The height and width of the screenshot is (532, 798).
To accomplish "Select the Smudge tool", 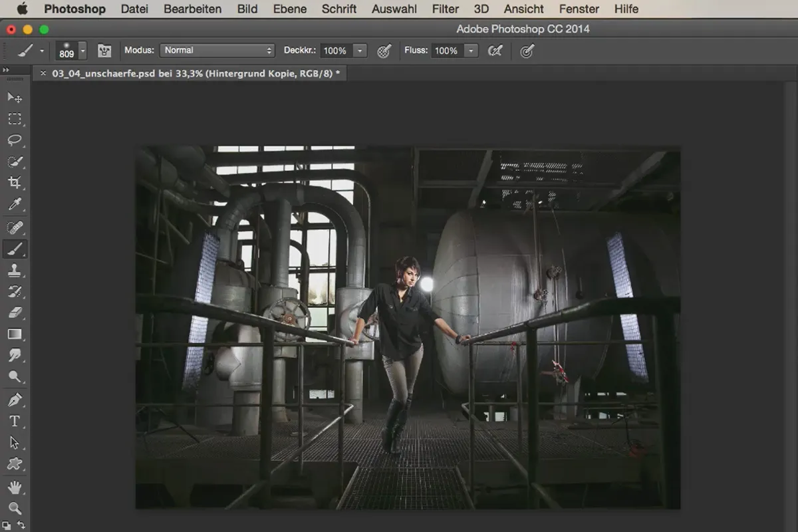I will point(15,355).
